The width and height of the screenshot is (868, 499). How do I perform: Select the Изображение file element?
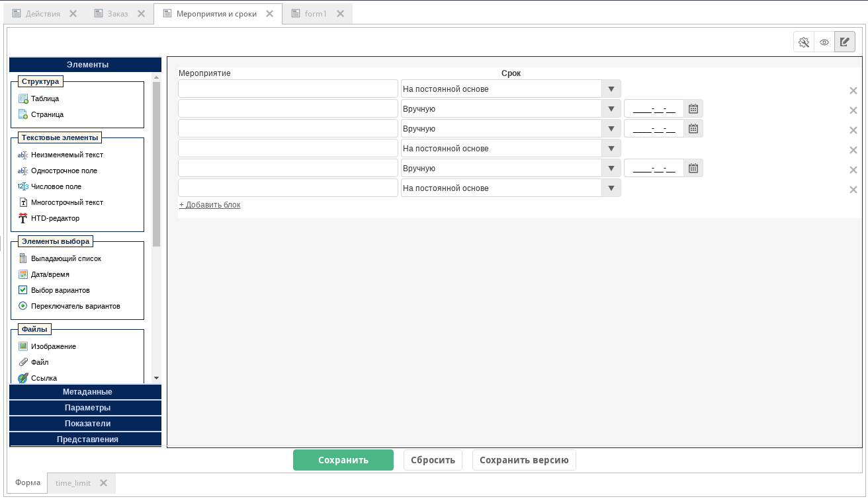click(x=47, y=346)
